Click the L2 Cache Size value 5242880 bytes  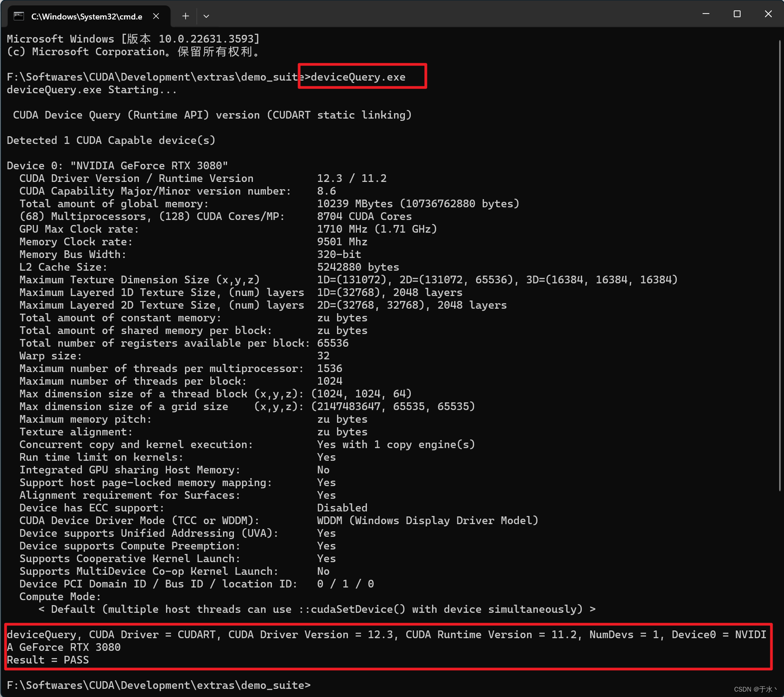coord(358,267)
